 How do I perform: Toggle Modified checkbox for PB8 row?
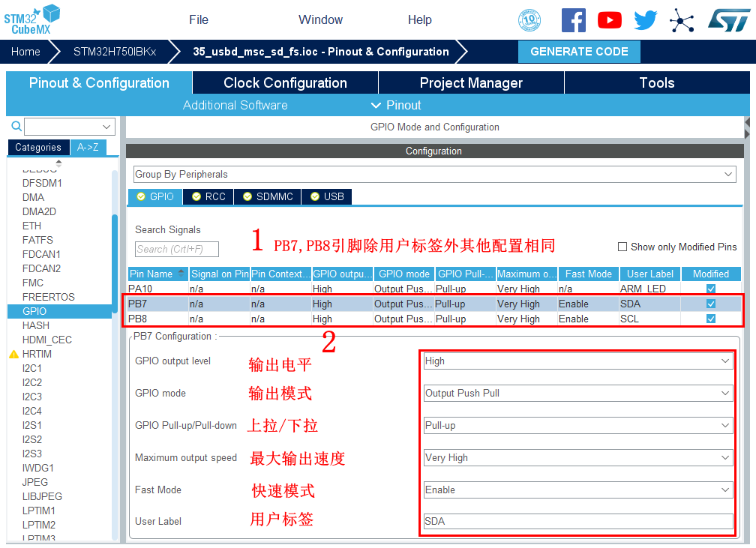711,319
